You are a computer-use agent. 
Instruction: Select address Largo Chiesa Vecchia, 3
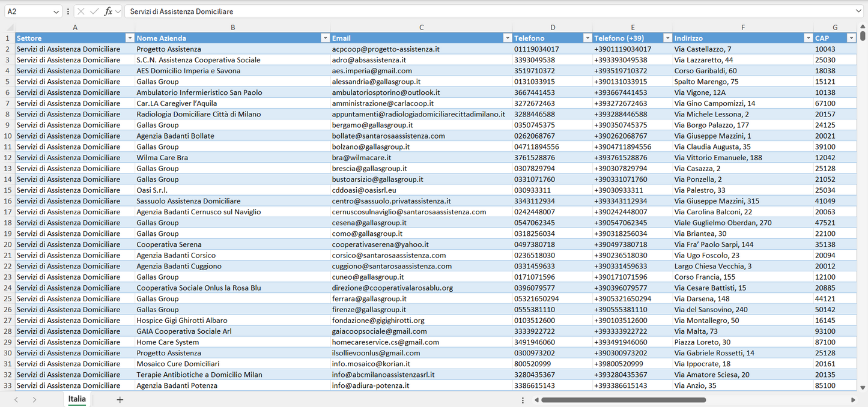pyautogui.click(x=743, y=266)
